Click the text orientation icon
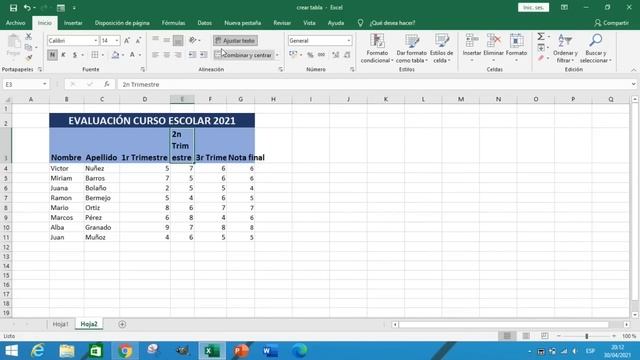The image size is (640, 360). [x=193, y=40]
